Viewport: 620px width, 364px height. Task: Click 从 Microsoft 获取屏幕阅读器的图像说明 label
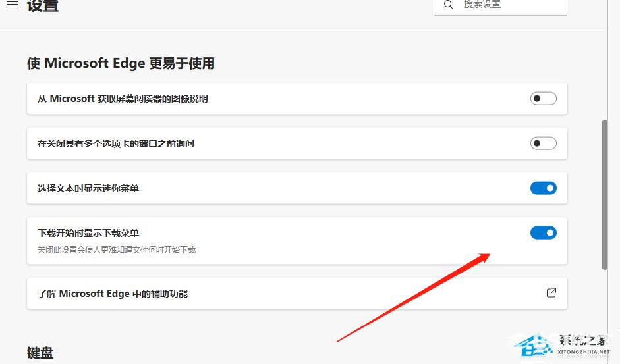[x=123, y=99]
